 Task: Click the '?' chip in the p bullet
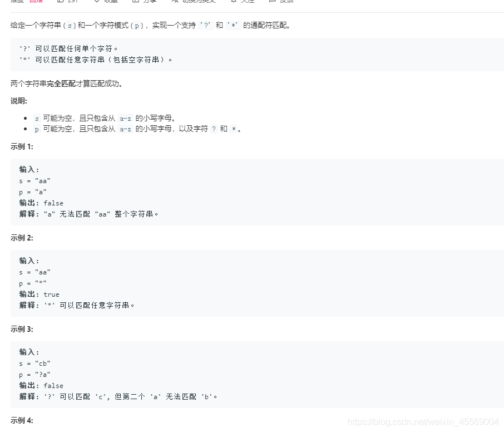214,129
